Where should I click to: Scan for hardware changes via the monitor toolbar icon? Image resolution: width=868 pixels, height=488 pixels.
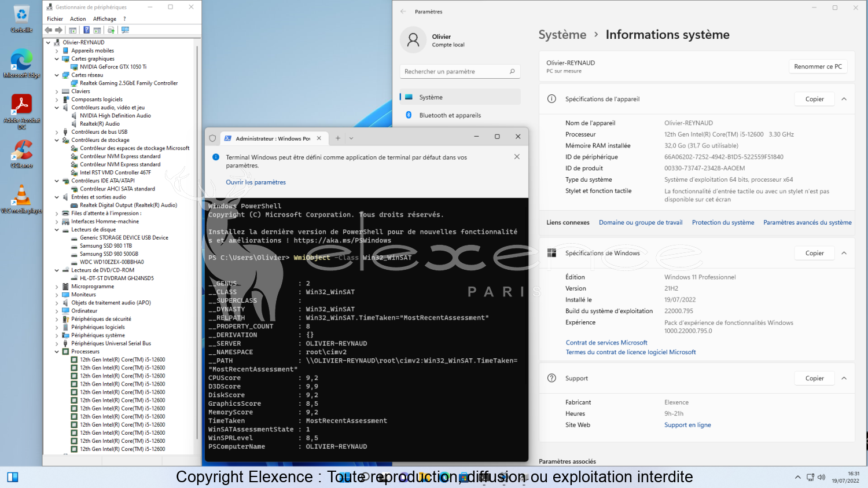point(125,30)
